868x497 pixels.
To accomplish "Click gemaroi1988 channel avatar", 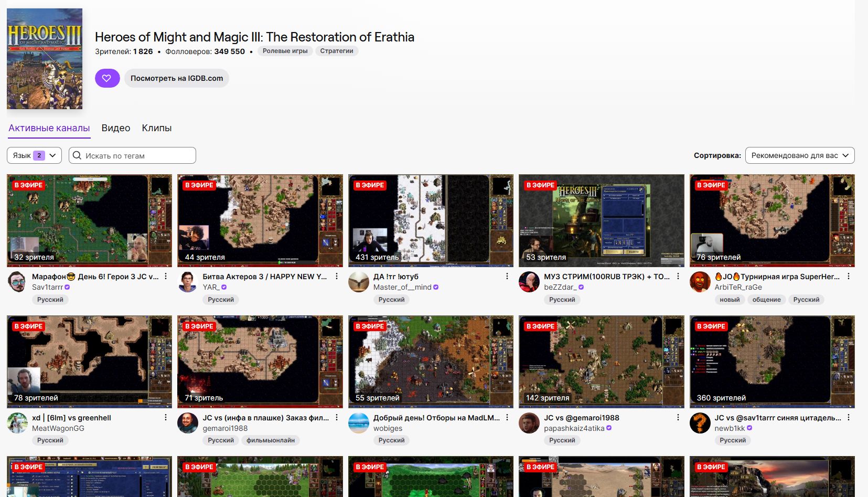I will pos(188,423).
